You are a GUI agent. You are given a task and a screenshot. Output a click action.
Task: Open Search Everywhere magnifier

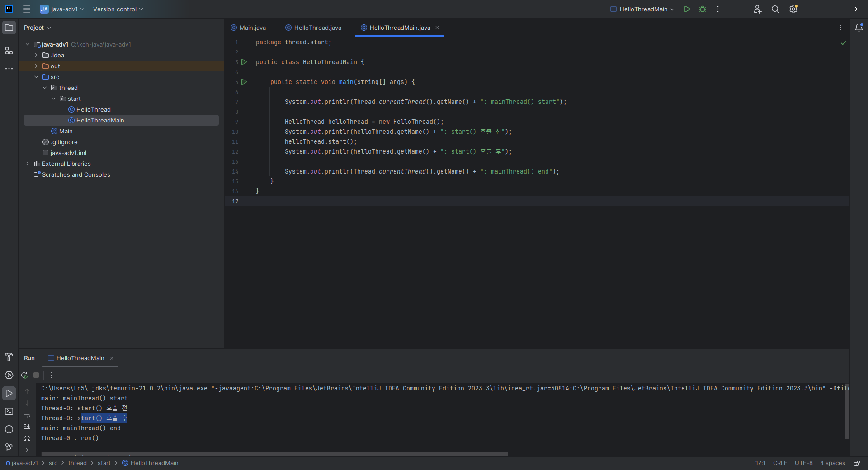pos(775,9)
